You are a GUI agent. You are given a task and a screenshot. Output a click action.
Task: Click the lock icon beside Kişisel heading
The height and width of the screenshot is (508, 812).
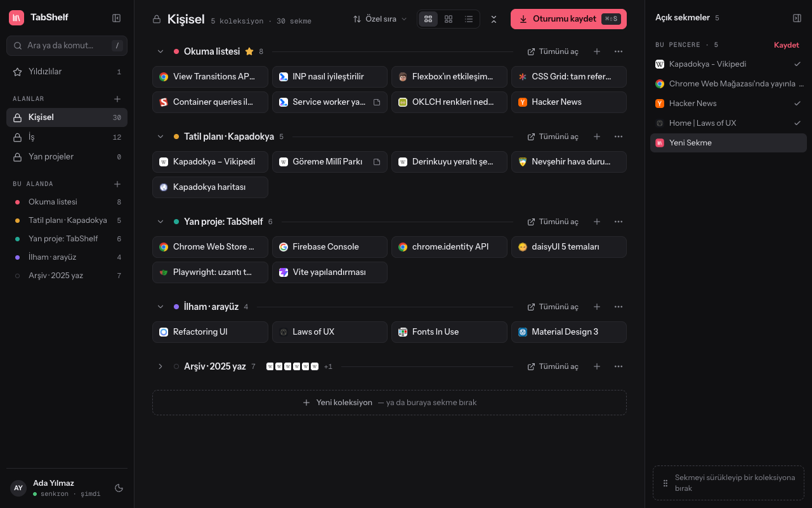pos(157,19)
